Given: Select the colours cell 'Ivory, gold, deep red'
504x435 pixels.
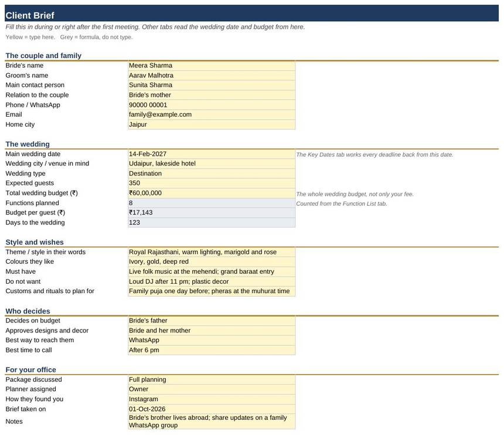Looking at the screenshot, I should (x=212, y=261).
